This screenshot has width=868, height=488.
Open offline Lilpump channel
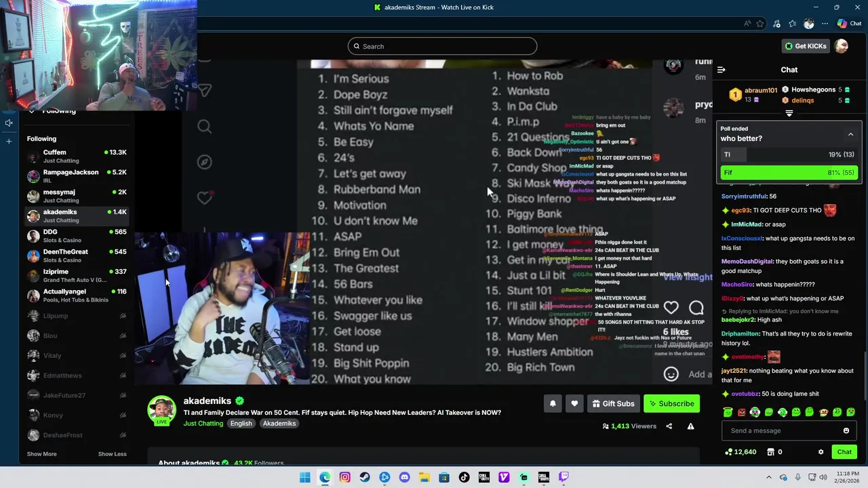(77, 316)
